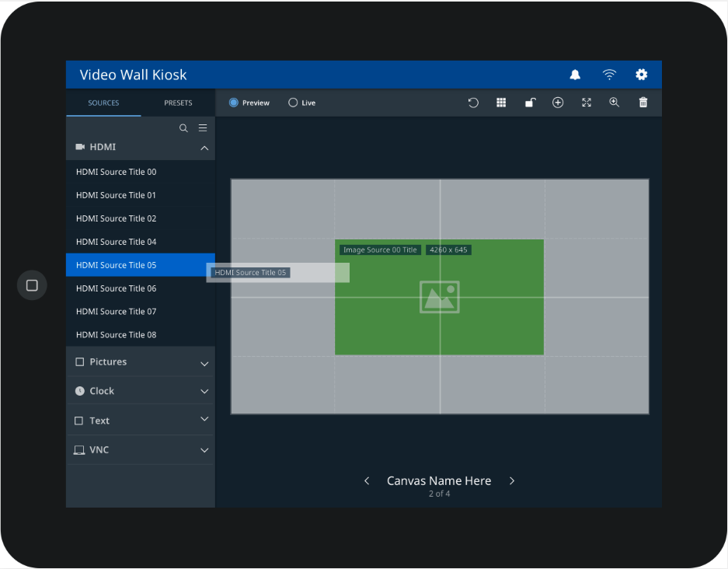Click the Clock category icon
The image size is (728, 569).
(80, 391)
